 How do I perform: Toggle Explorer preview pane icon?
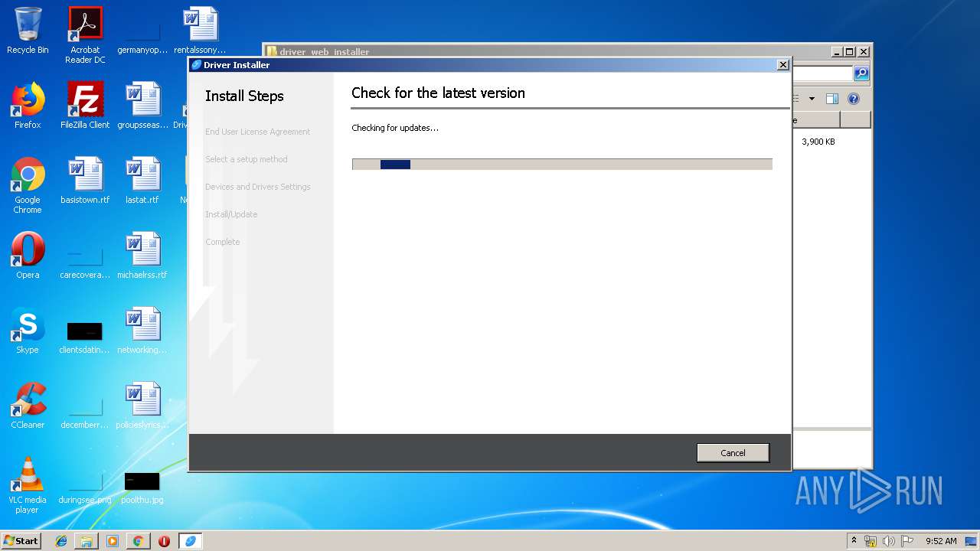point(832,99)
